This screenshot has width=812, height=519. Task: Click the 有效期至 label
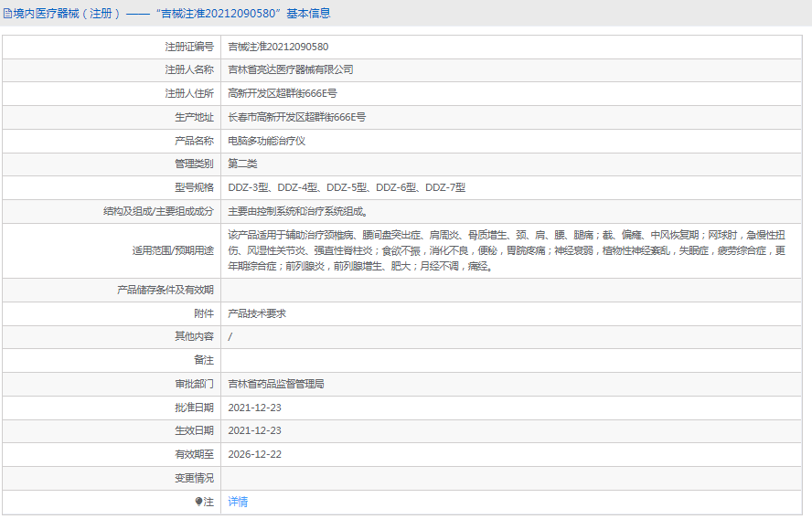(x=194, y=454)
